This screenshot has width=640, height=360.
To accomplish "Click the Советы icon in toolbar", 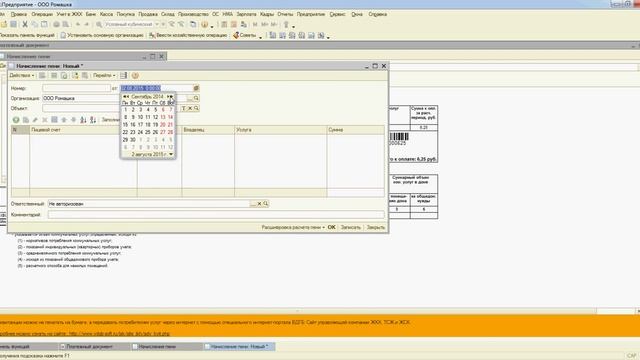I will 236,36.
